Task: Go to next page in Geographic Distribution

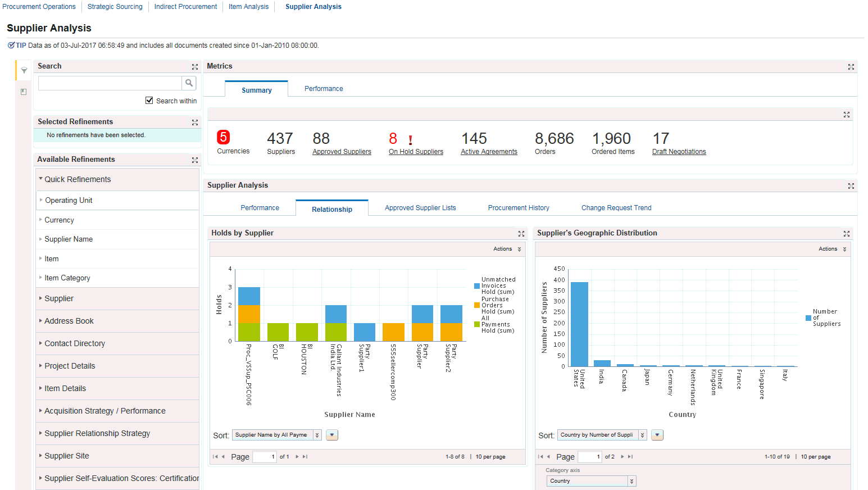Action: tap(622, 457)
